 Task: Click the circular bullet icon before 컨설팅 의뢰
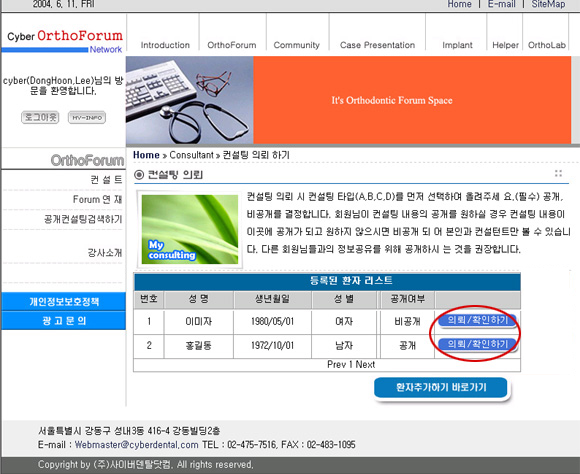tap(139, 175)
